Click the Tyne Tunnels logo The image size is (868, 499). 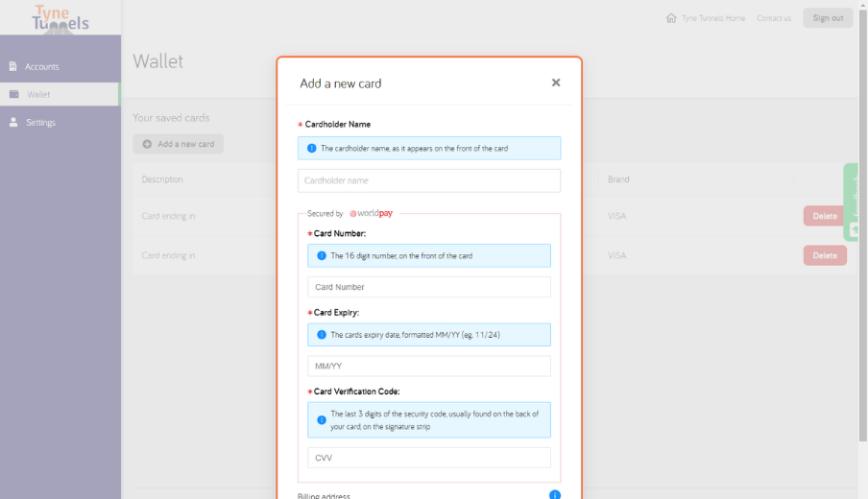pyautogui.click(x=60, y=19)
